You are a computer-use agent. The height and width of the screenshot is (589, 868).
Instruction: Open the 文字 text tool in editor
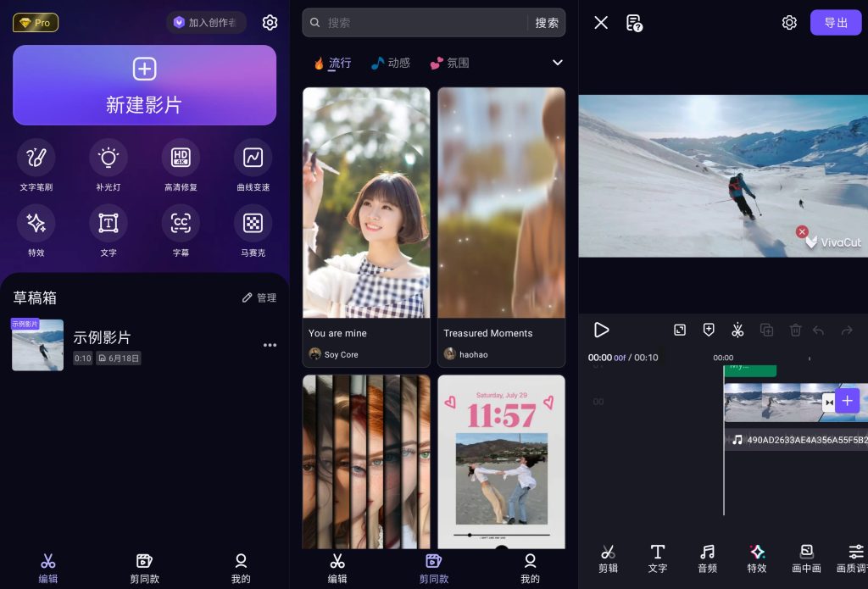pos(658,558)
